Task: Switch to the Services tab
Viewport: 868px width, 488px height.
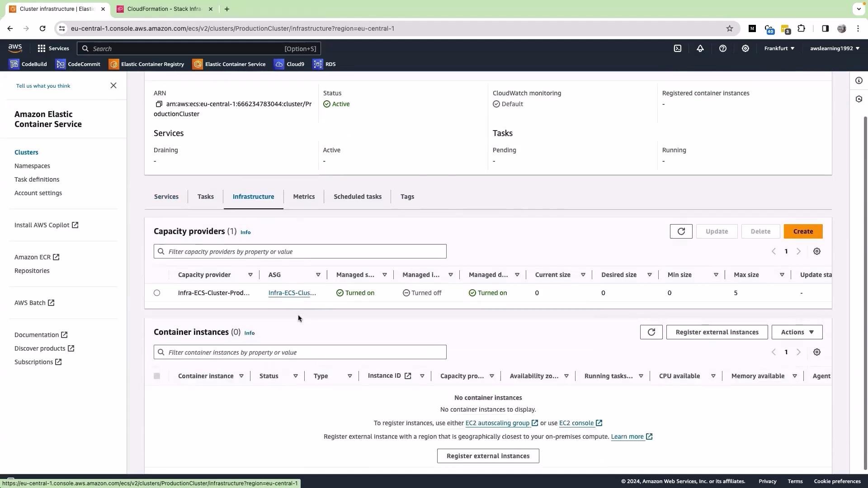Action: tap(166, 197)
